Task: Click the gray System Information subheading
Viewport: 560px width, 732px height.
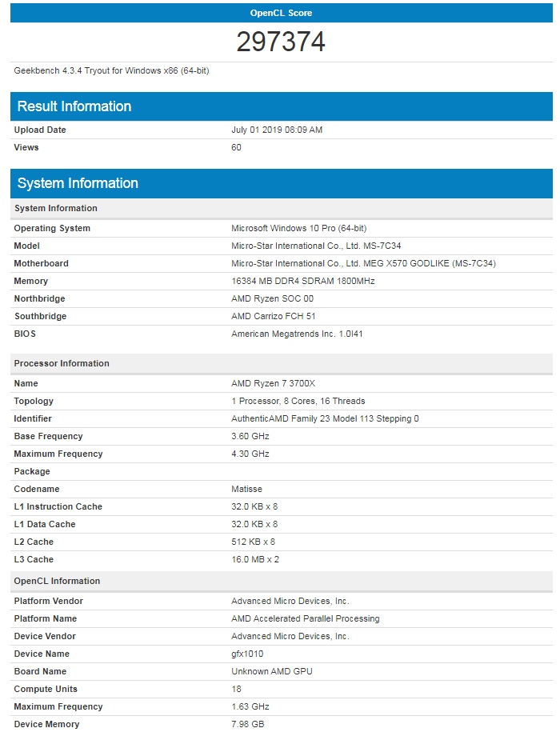Action: [x=55, y=208]
